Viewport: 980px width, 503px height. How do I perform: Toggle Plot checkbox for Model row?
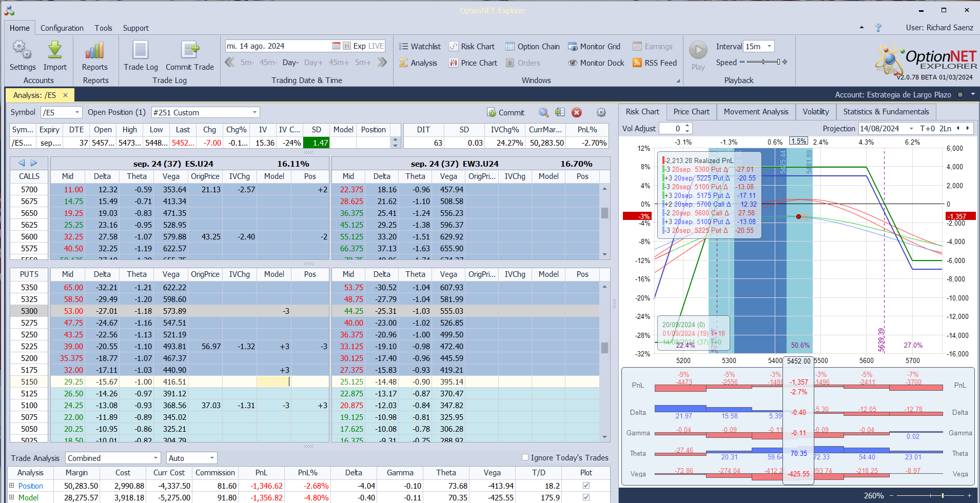point(586,497)
